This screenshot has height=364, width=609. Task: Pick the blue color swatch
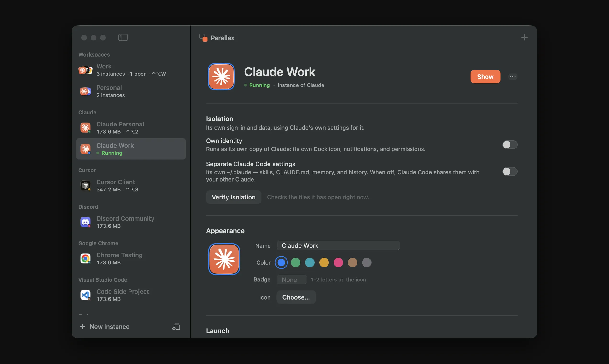281,262
